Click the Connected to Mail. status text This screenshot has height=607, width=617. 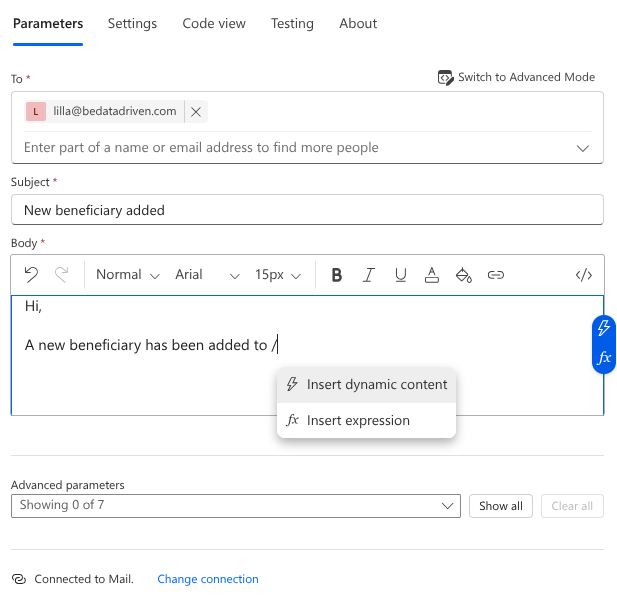[x=84, y=579]
